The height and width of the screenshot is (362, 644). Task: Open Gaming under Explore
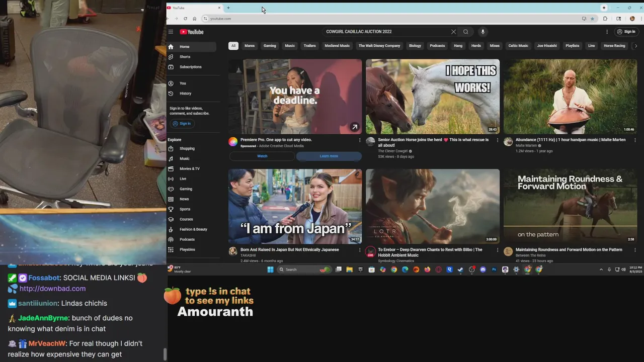click(x=192, y=189)
